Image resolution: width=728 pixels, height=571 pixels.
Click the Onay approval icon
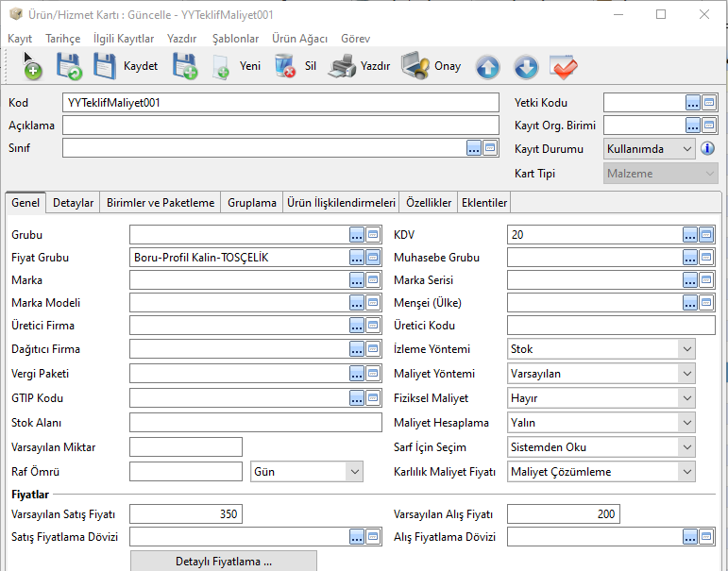point(415,66)
